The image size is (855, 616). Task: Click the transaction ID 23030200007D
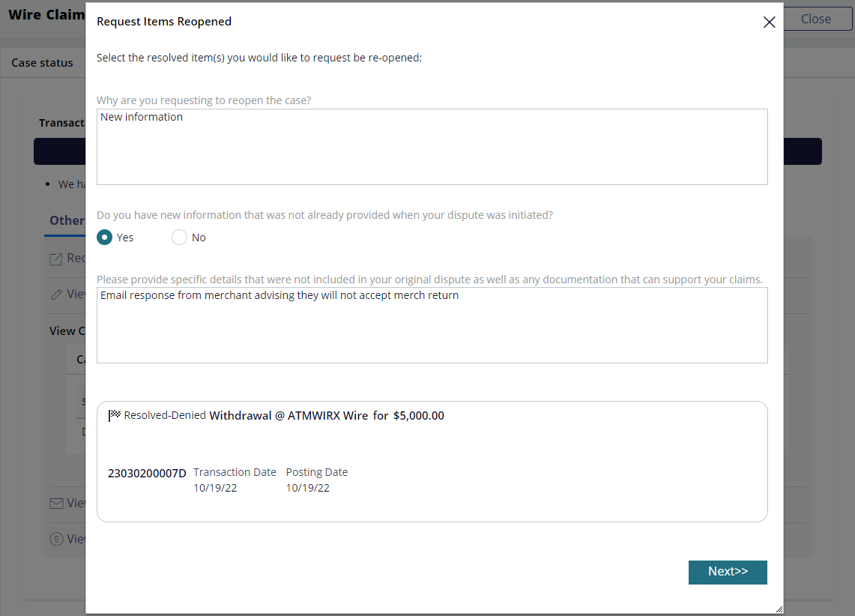tap(147, 473)
